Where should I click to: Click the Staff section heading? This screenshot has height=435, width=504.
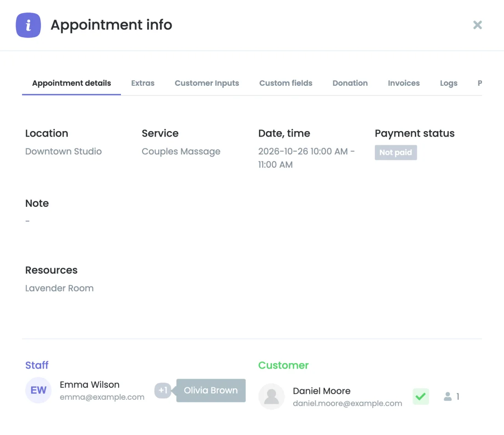[37, 365]
